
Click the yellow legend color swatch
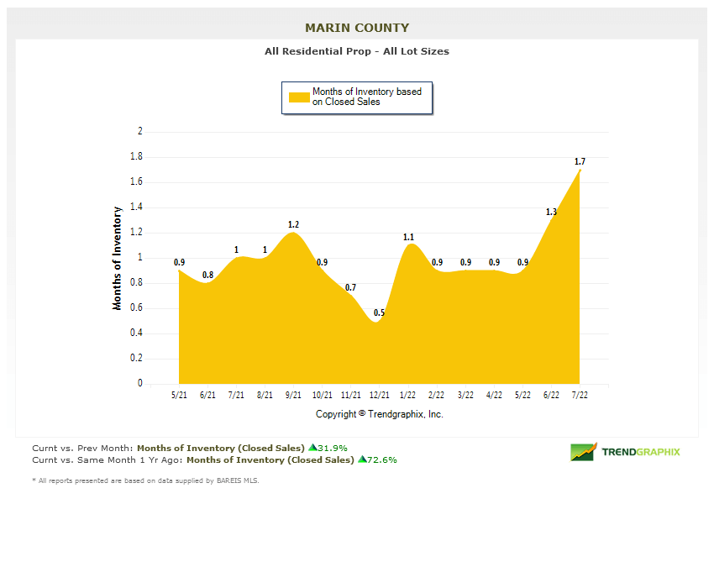(299, 97)
